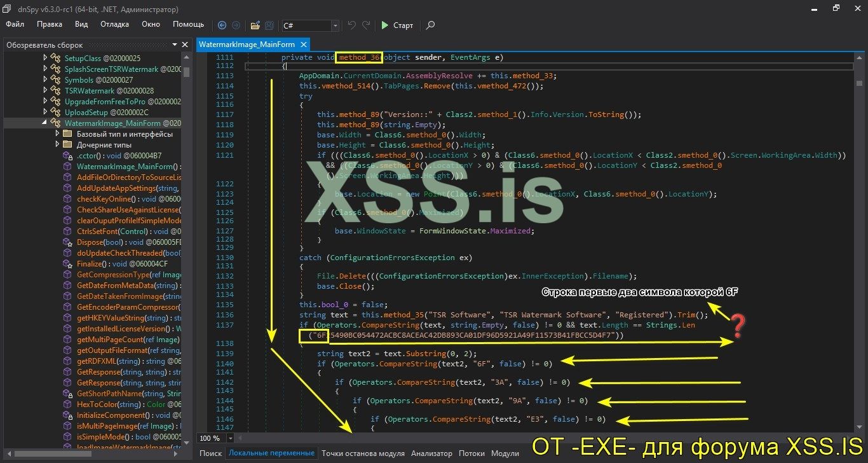Collapse the WatermarkImage_MainForm tree node
The image size is (868, 463).
(45, 123)
